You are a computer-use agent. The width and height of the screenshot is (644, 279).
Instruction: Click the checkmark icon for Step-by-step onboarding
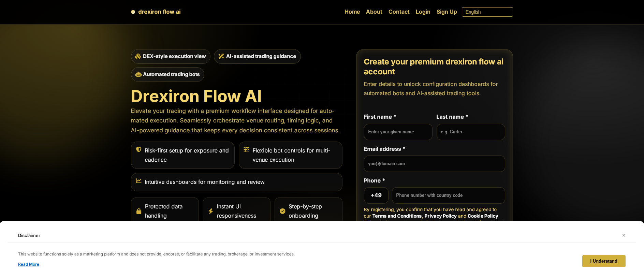pyautogui.click(x=282, y=211)
